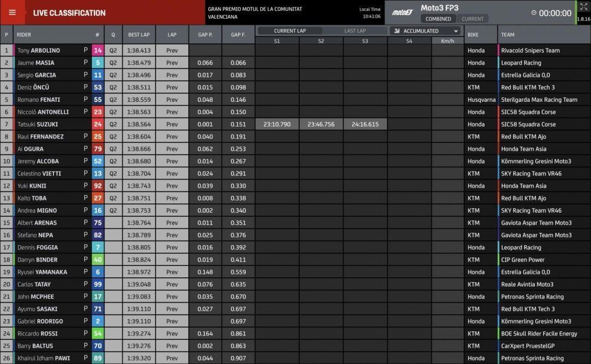Open the ACCUMULATED dropdown
Image resolution: width=591 pixels, height=364 pixels.
[x=426, y=31]
